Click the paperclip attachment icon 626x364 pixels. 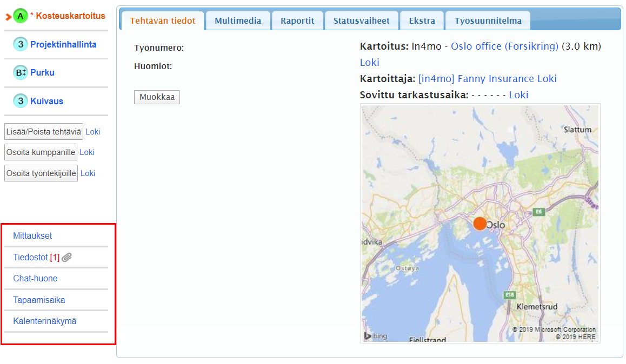66,258
